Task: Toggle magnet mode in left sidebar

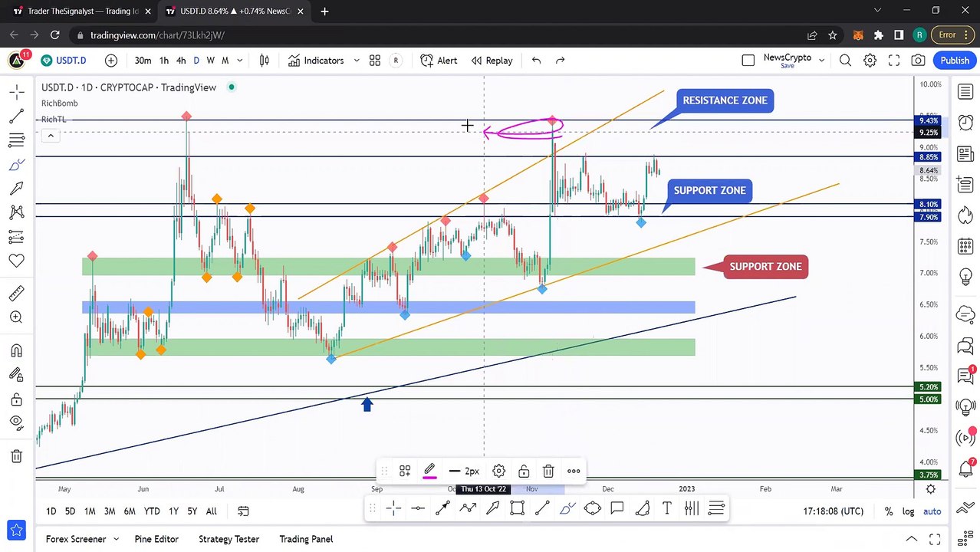Action: tap(16, 351)
